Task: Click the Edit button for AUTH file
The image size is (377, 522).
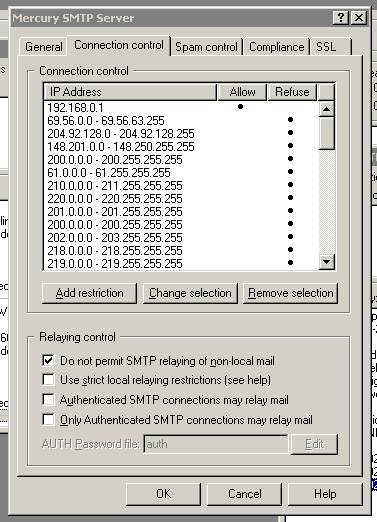Action: pyautogui.click(x=314, y=444)
